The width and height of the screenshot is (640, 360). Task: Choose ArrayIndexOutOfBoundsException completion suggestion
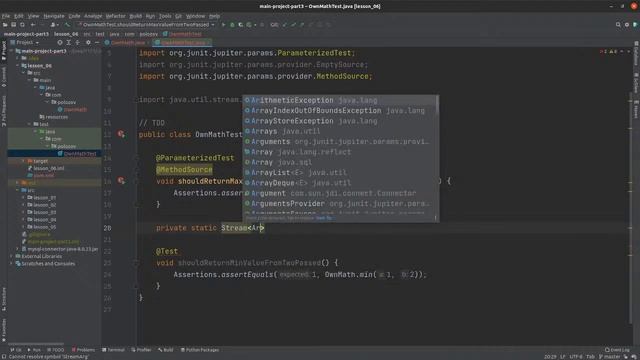340,111
